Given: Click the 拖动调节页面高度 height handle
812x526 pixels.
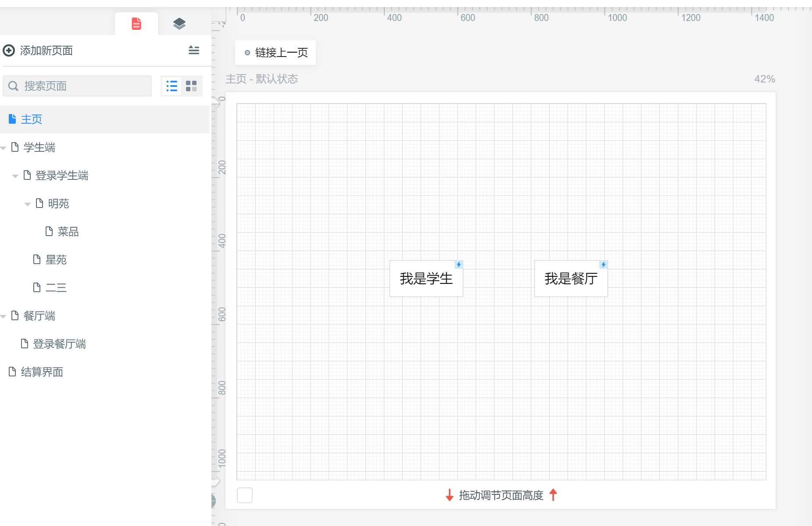Looking at the screenshot, I should point(501,495).
